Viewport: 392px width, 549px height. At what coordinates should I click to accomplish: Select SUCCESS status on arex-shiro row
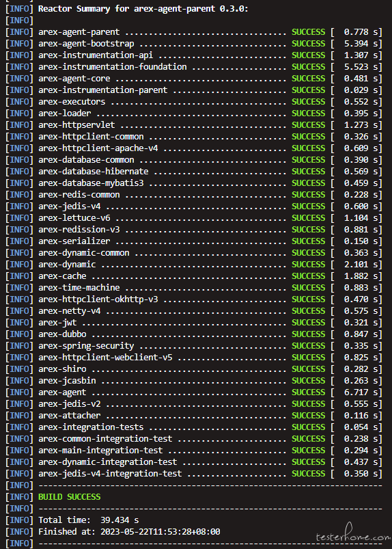[309, 369]
